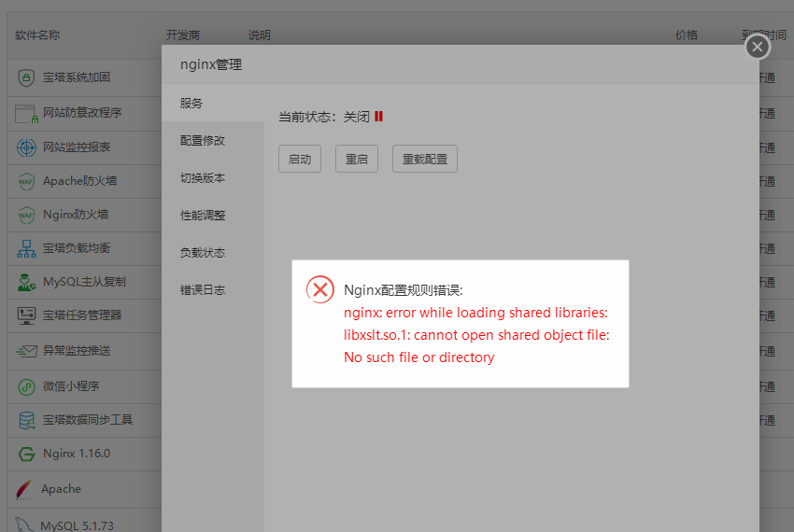This screenshot has height=532, width=794.
Task: Click the 开发商 column header
Action: [x=183, y=35]
